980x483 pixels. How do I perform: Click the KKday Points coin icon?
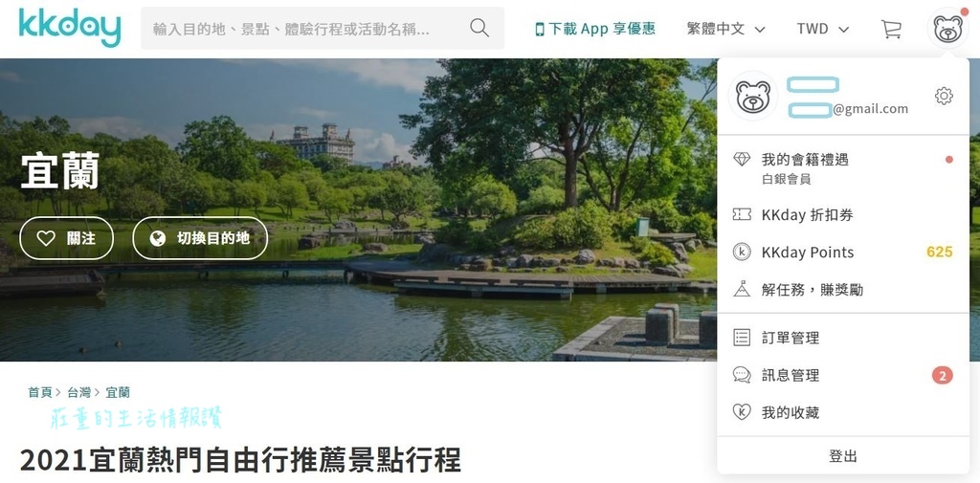(x=742, y=252)
